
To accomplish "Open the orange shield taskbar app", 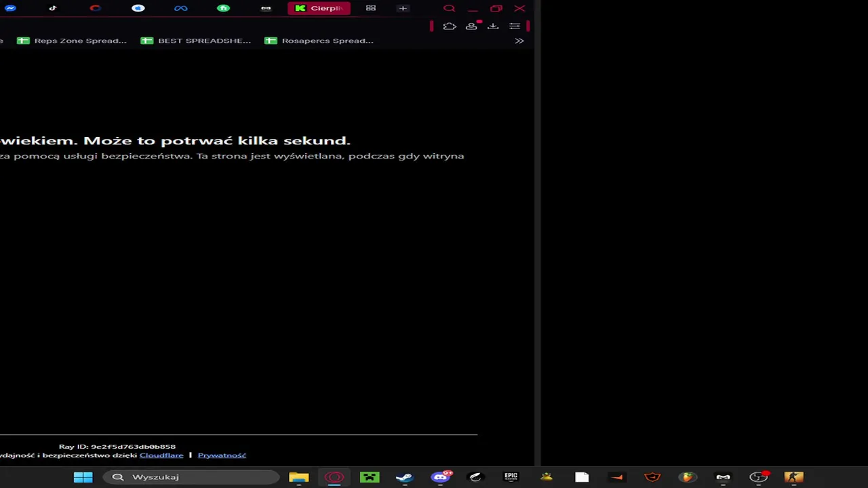I will 652,477.
